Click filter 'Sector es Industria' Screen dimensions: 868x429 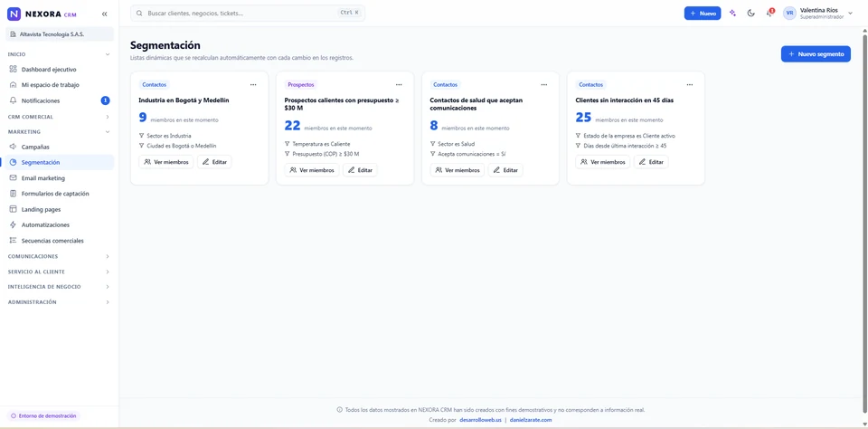coord(165,136)
